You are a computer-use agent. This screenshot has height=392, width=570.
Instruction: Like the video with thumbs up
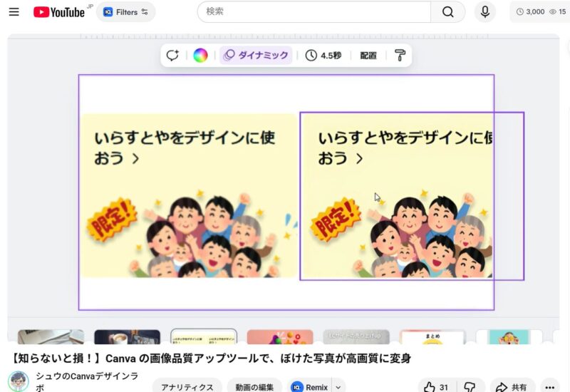437,387
